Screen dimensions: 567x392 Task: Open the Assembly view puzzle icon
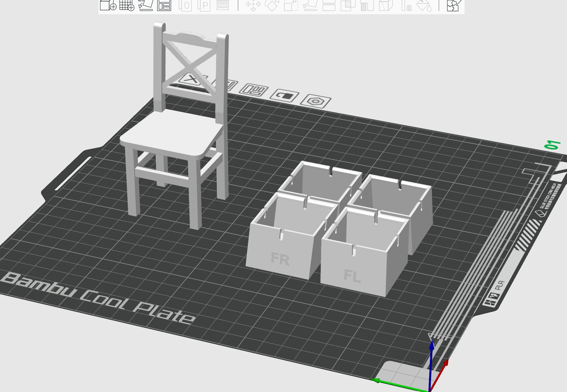tap(453, 5)
